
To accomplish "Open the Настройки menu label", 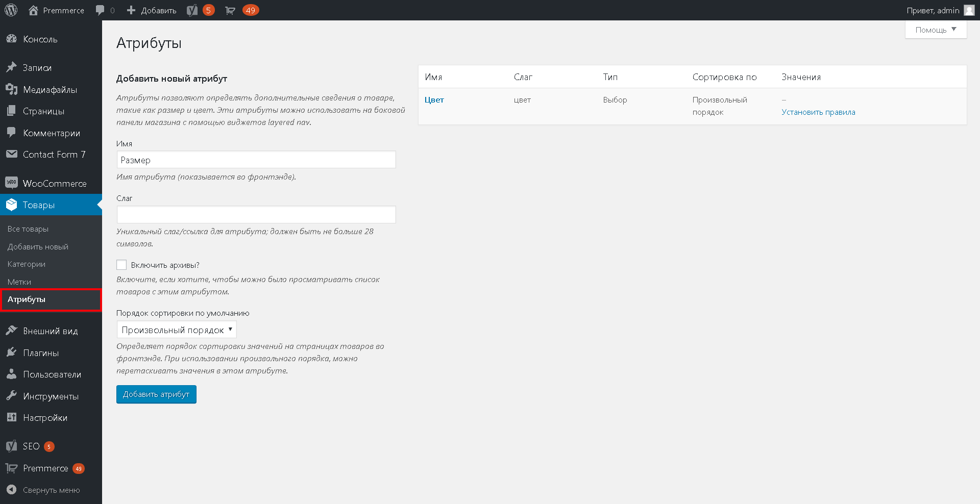I will (x=45, y=418).
